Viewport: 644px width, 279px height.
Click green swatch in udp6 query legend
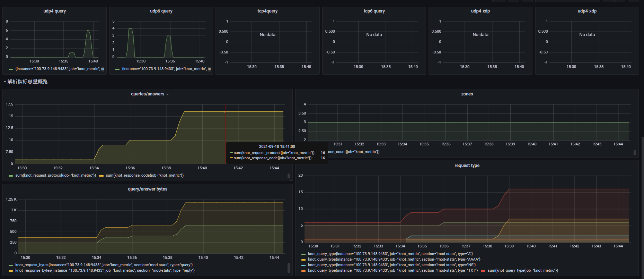(117, 69)
